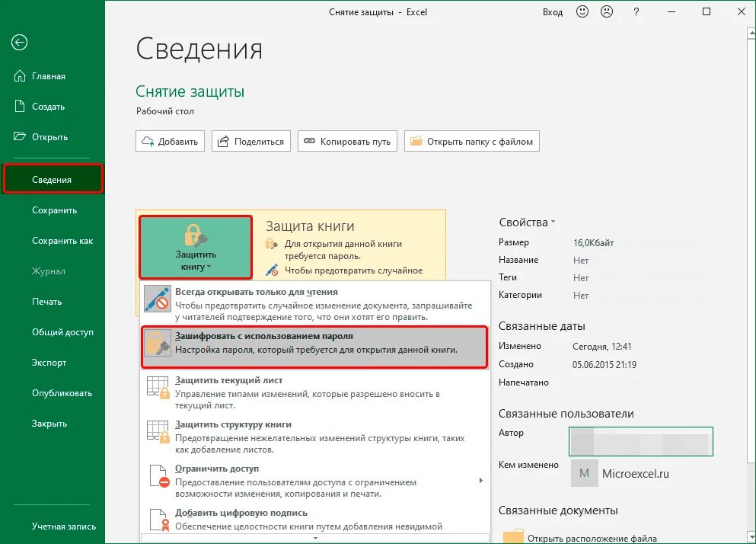Click the cloud icon on Добавить button
Screen dimensions: 756x544
click(148, 141)
